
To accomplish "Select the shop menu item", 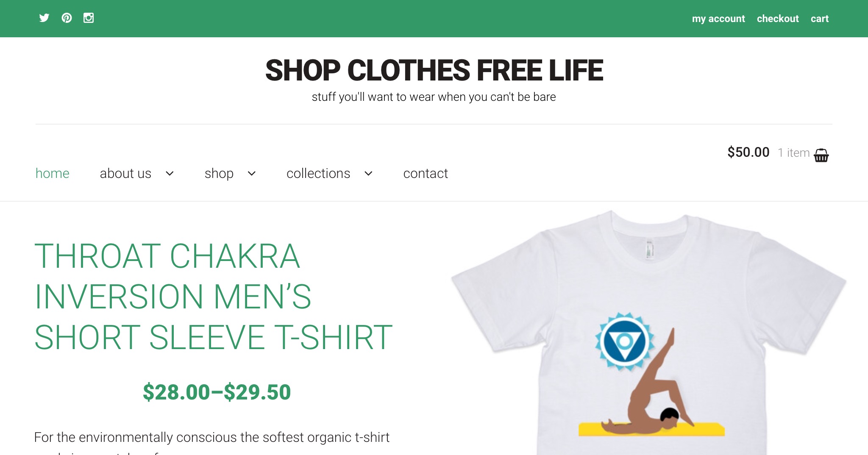I will point(219,173).
